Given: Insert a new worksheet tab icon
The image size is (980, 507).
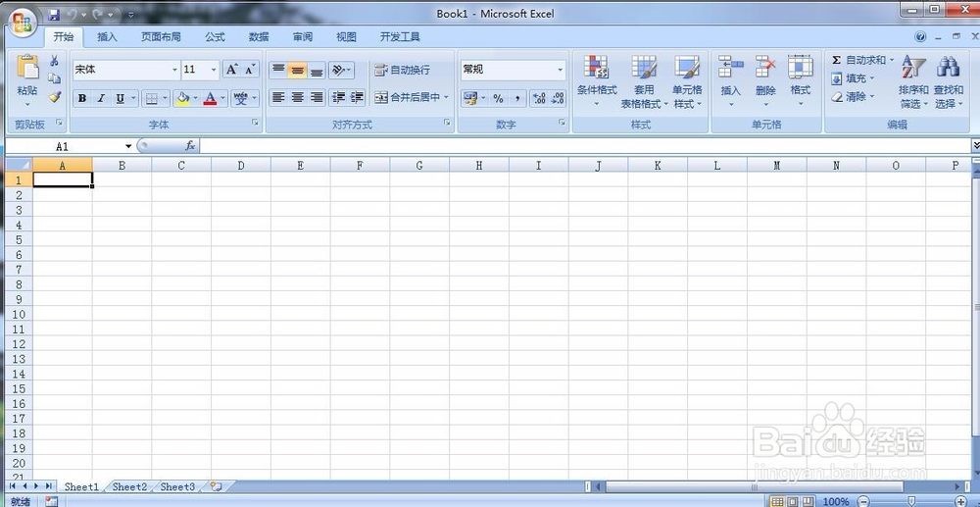Looking at the screenshot, I should 216,485.
